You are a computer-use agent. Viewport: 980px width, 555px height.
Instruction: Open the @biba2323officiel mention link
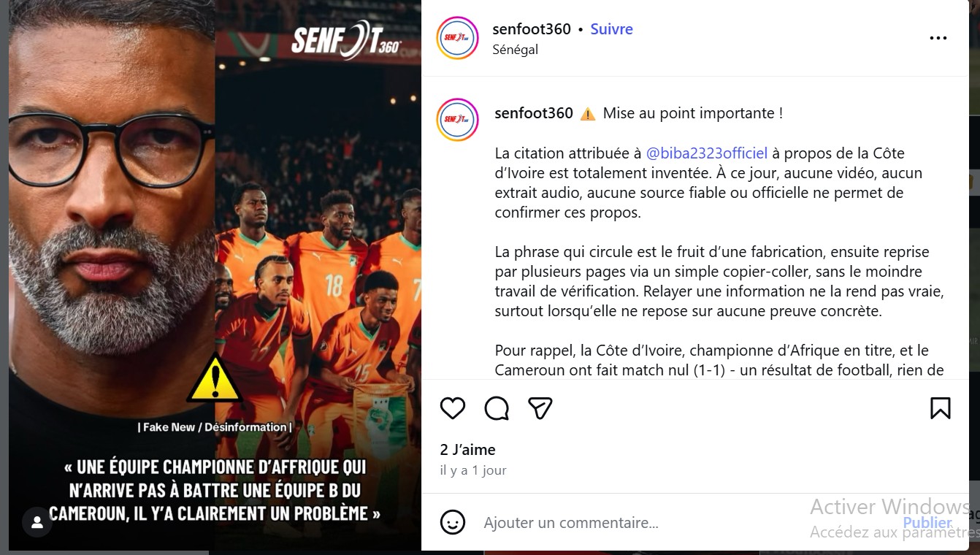[707, 153]
